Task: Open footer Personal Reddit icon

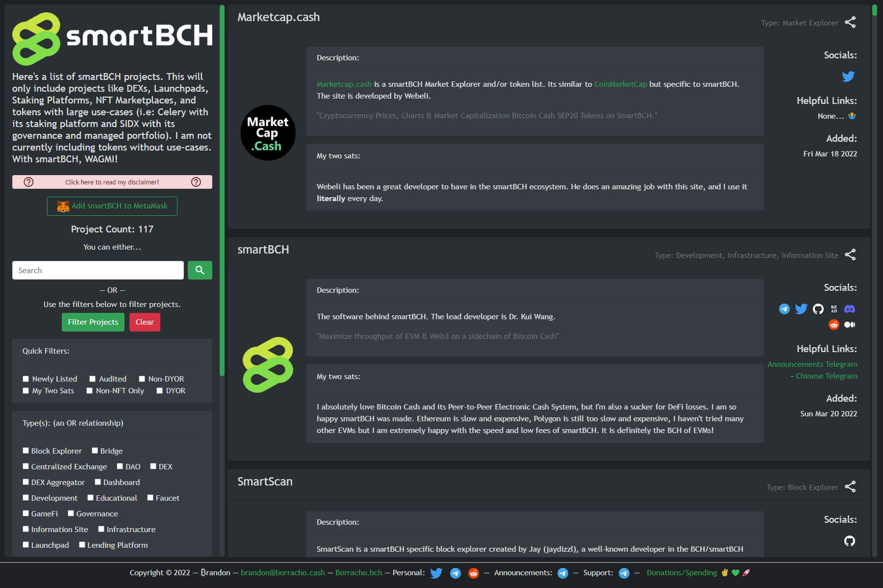Action: click(x=474, y=573)
